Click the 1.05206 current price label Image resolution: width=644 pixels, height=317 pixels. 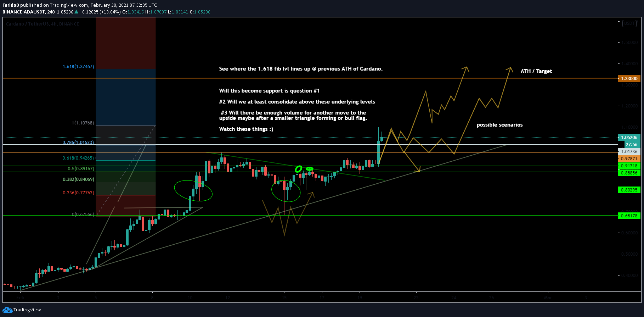point(629,138)
